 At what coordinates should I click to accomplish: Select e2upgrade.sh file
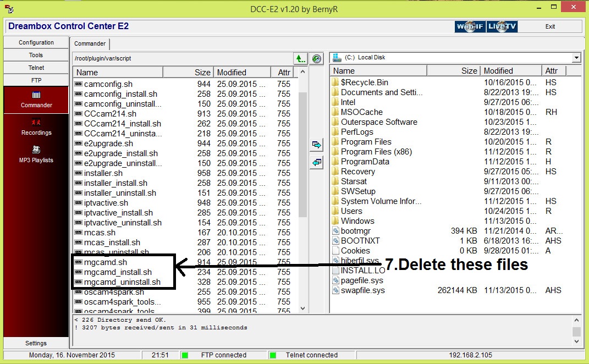[108, 144]
